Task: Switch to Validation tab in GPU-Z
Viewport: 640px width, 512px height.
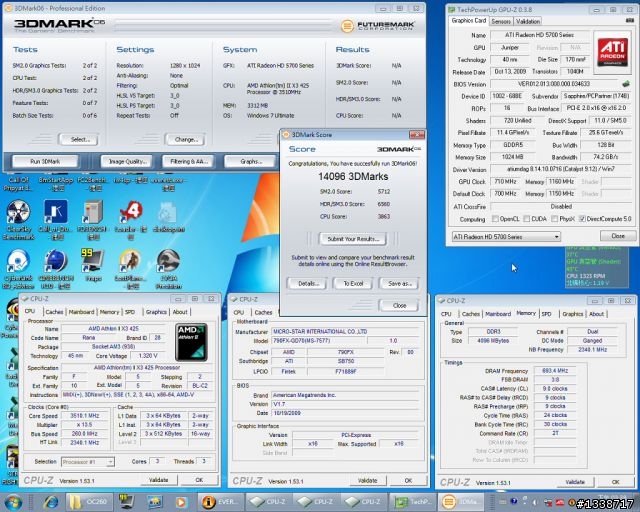Action: [x=527, y=21]
